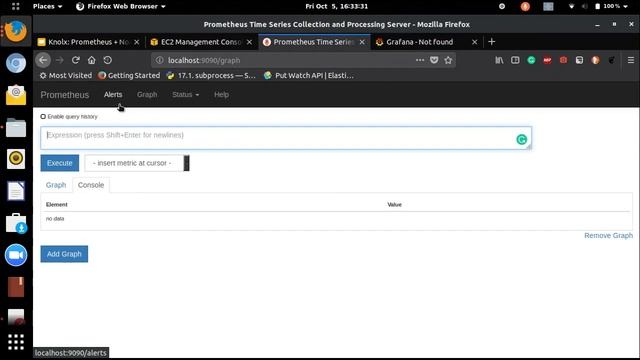Open the Put Watch API bookmark

[x=309, y=76]
